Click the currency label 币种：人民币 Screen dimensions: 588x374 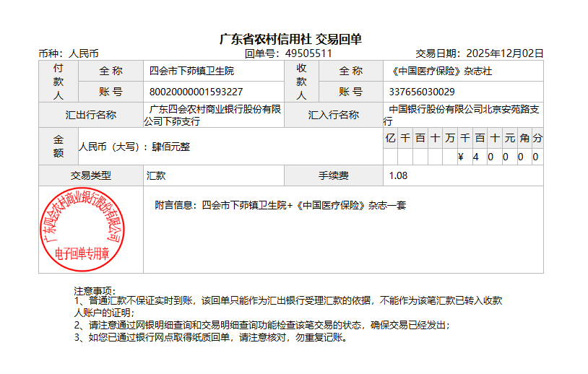click(69, 53)
